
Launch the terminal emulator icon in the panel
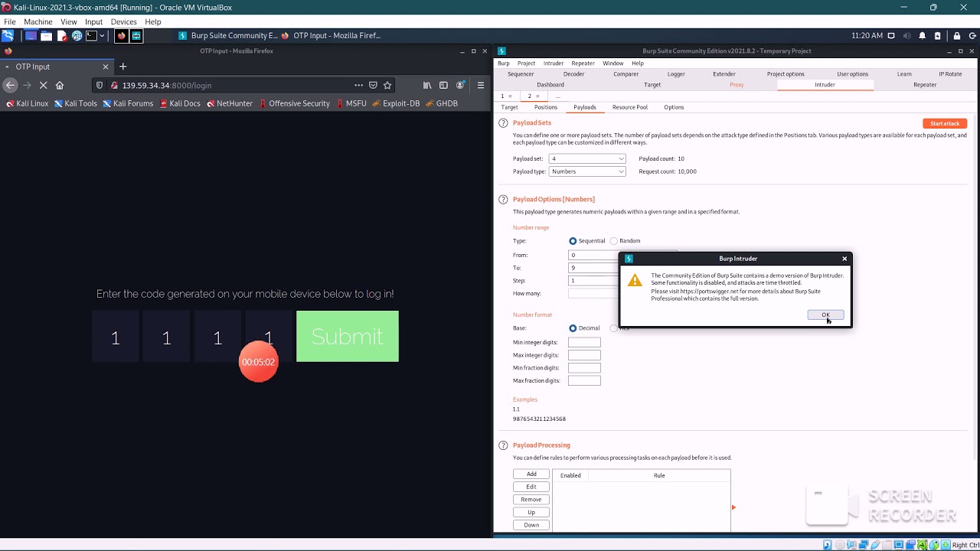[x=91, y=35]
